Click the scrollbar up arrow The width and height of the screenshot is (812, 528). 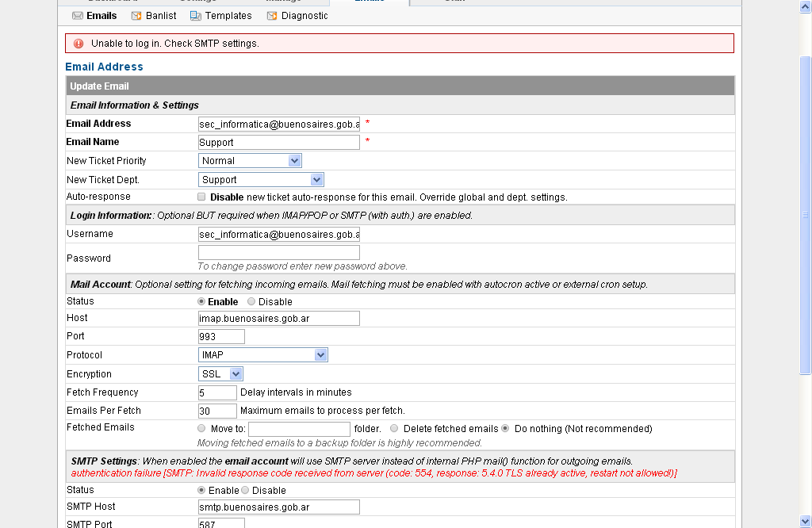tap(806, 6)
